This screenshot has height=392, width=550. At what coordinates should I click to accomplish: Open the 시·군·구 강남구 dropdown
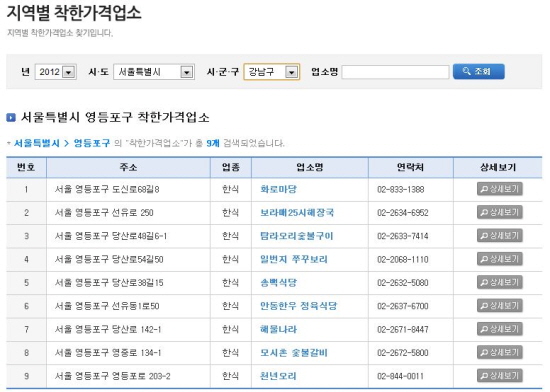click(x=272, y=72)
